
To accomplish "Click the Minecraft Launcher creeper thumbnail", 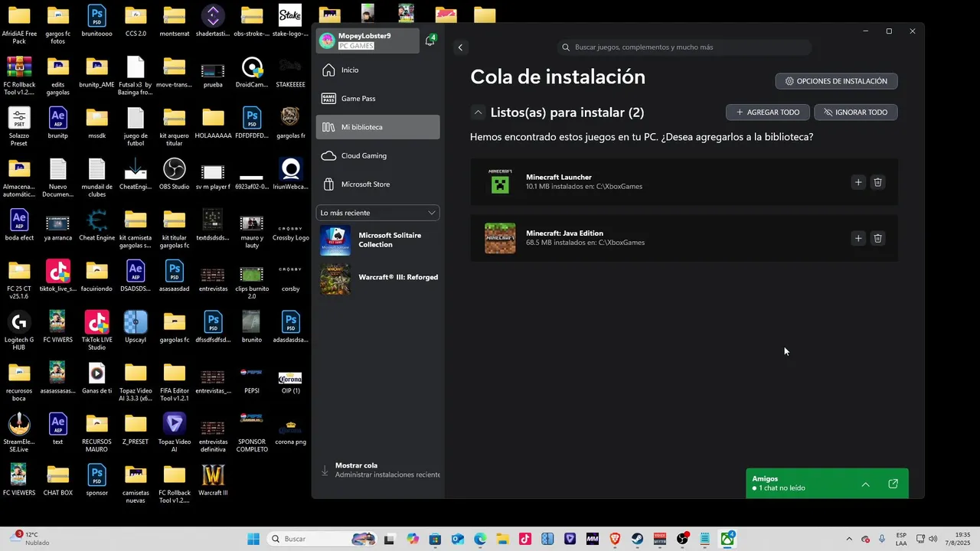I will pos(500,182).
